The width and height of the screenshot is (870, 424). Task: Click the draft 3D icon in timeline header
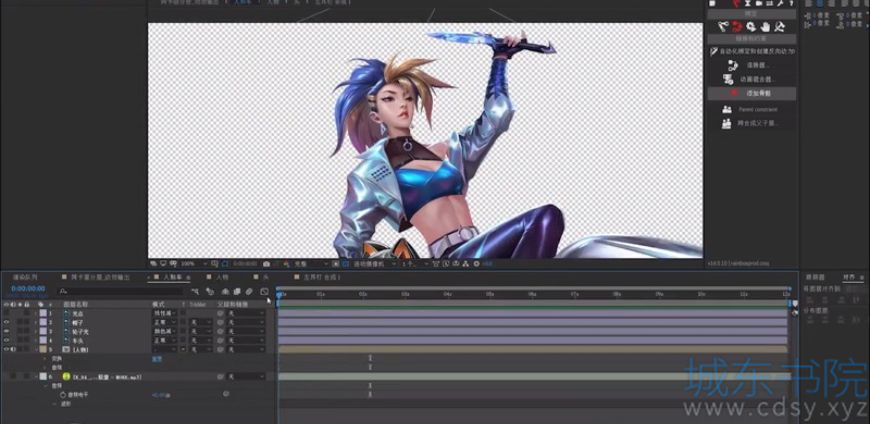click(x=210, y=291)
